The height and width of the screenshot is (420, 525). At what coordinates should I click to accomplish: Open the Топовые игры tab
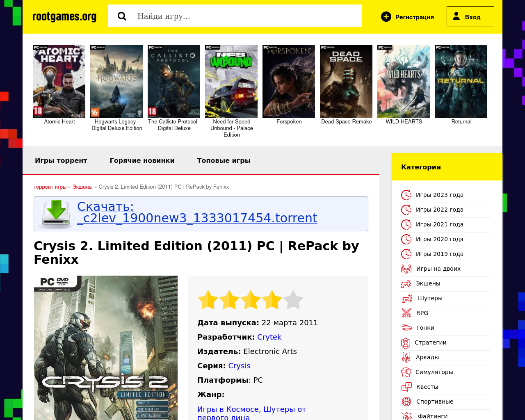click(224, 160)
